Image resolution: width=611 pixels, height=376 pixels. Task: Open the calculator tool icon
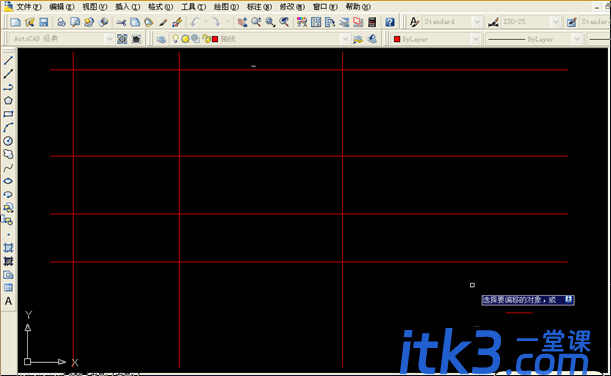tap(372, 22)
